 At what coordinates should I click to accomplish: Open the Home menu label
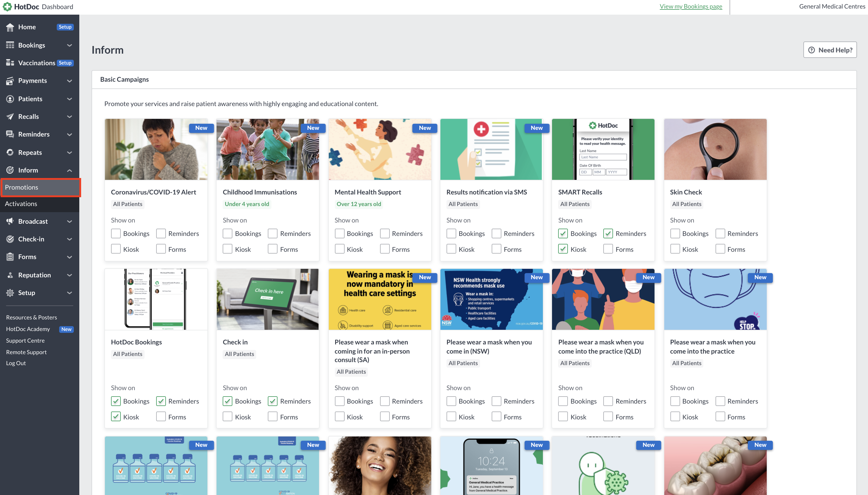(27, 27)
